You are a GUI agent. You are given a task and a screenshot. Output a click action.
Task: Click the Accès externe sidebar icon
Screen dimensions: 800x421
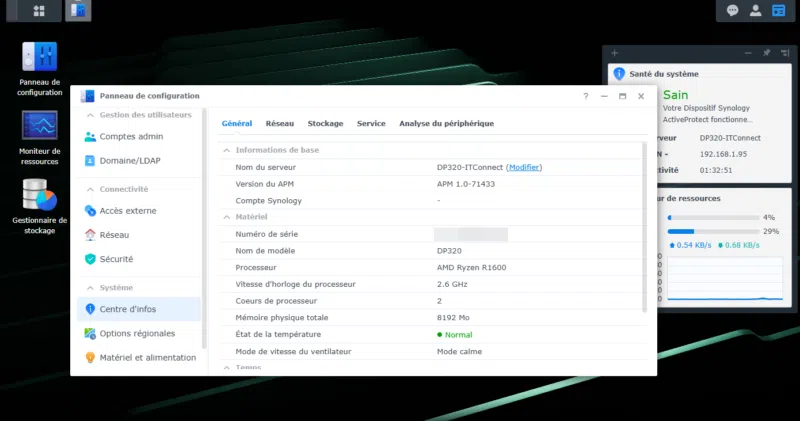(x=90, y=211)
